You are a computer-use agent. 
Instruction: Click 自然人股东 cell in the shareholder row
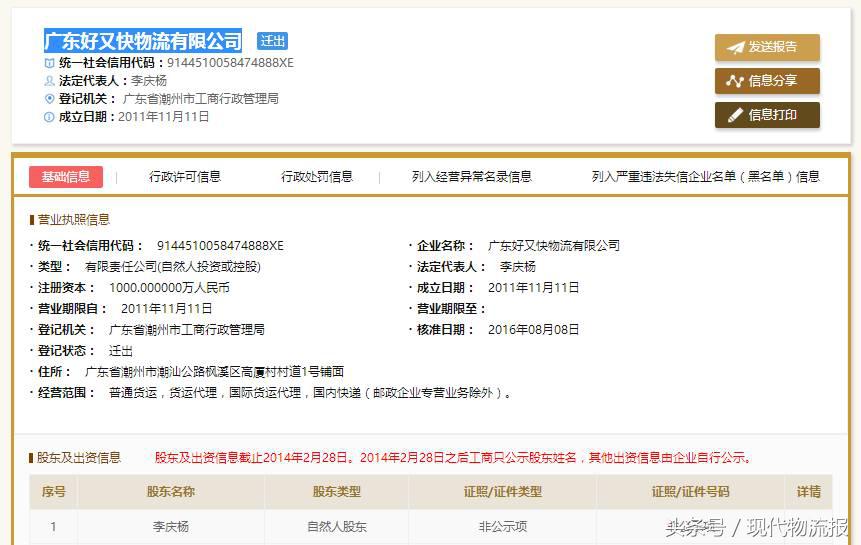coord(337,527)
